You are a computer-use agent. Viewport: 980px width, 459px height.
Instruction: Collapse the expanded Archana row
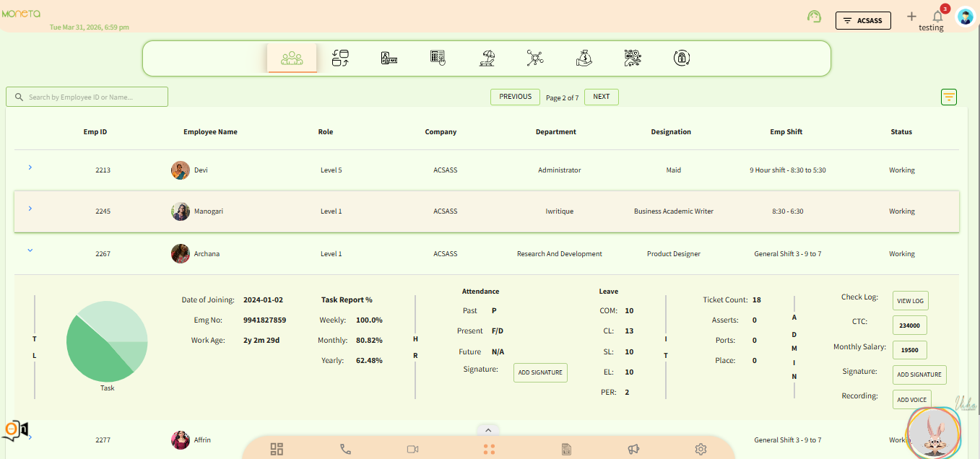click(30, 250)
